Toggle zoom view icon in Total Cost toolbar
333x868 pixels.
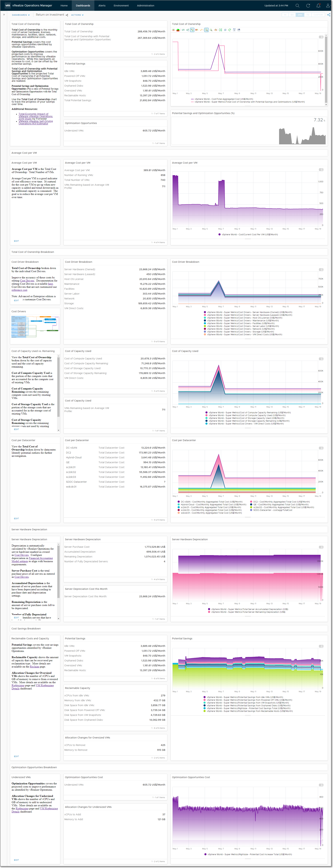pyautogui.click(x=206, y=30)
